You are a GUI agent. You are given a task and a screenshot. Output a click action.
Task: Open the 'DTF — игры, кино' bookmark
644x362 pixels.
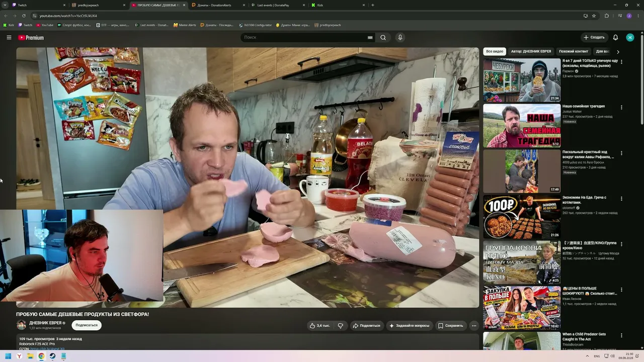click(x=112, y=25)
